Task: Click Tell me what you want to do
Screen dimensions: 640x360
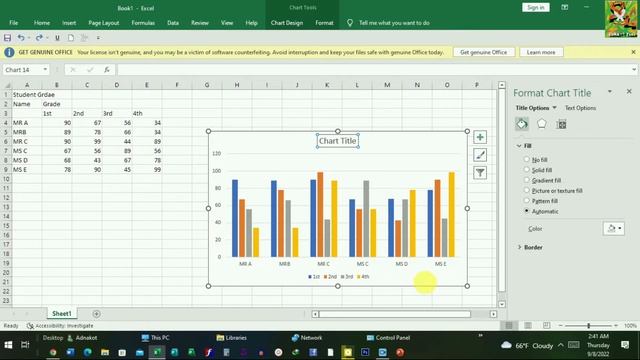Action: [x=394, y=23]
